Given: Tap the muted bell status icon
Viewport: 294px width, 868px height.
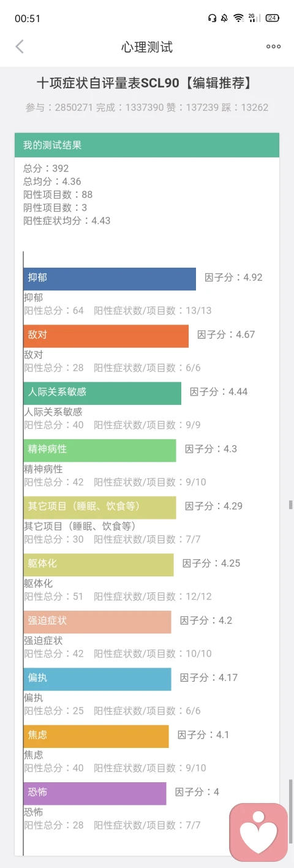Looking at the screenshot, I should [225, 18].
